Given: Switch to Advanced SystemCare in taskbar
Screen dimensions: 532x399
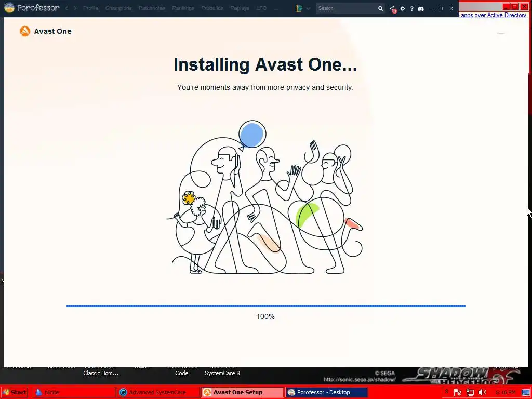Looking at the screenshot, I should pyautogui.click(x=158, y=392).
